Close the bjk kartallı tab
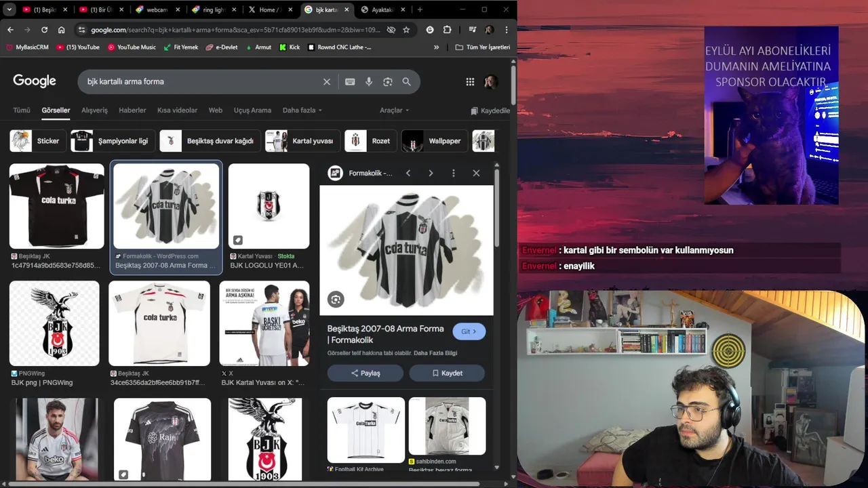Image resolution: width=868 pixels, height=488 pixels. pyautogui.click(x=346, y=9)
